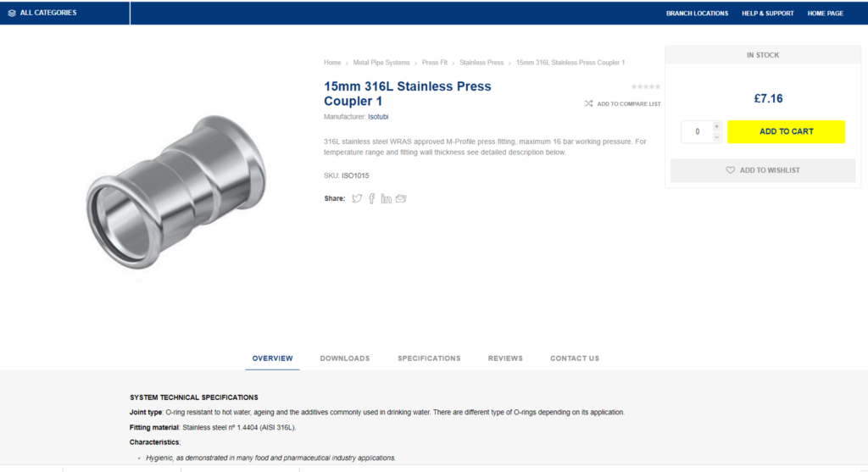The height and width of the screenshot is (472, 868).
Task: Click the wishlist heart icon
Action: click(x=730, y=170)
